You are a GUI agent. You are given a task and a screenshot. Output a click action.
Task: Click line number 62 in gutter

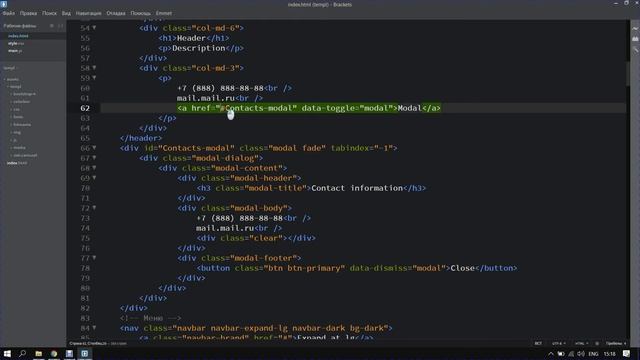coord(85,108)
